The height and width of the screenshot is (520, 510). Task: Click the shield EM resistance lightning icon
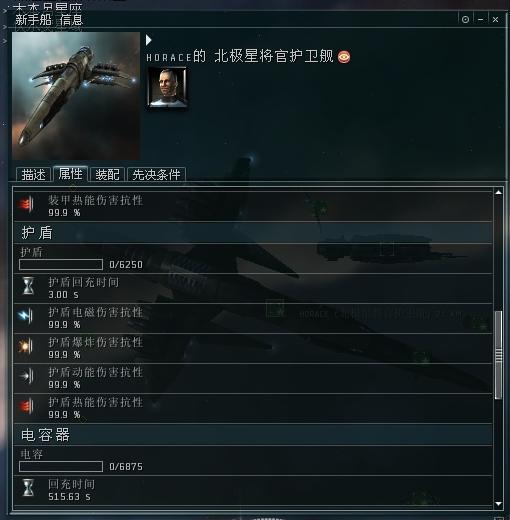(x=26, y=315)
